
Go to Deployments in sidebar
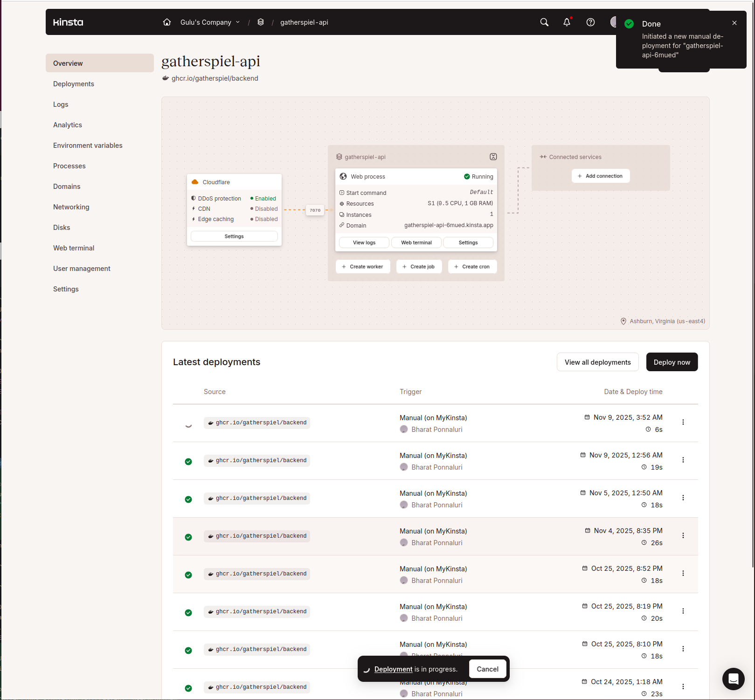tap(74, 84)
